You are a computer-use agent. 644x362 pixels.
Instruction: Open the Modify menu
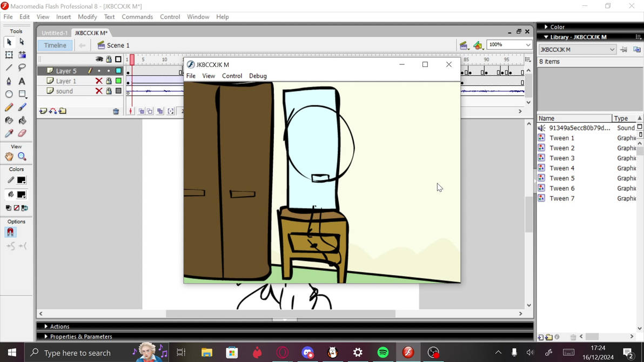[x=88, y=17]
